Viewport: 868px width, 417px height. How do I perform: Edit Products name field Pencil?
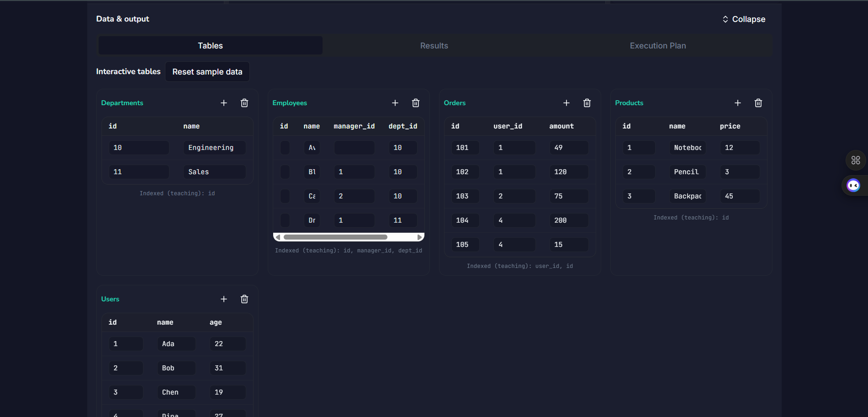click(x=688, y=172)
